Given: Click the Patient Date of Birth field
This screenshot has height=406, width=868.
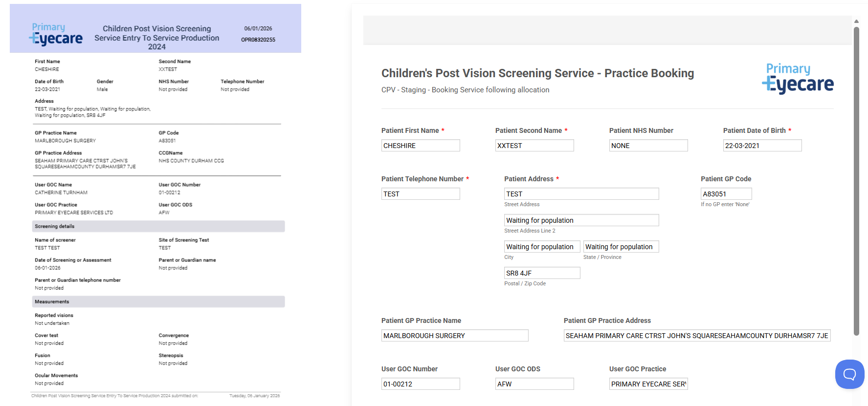Looking at the screenshot, I should coord(762,146).
